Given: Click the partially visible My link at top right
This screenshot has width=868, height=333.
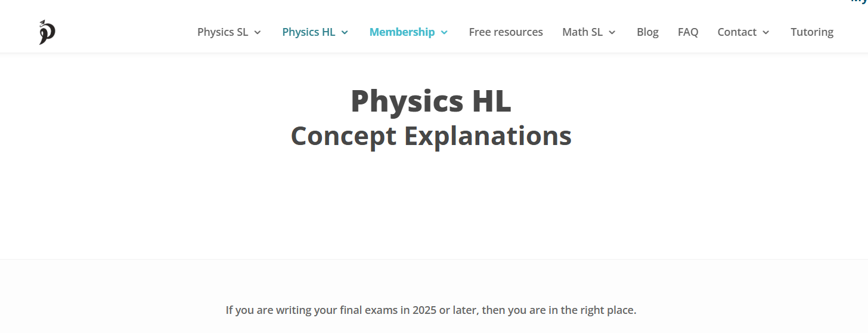Looking at the screenshot, I should (x=859, y=2).
